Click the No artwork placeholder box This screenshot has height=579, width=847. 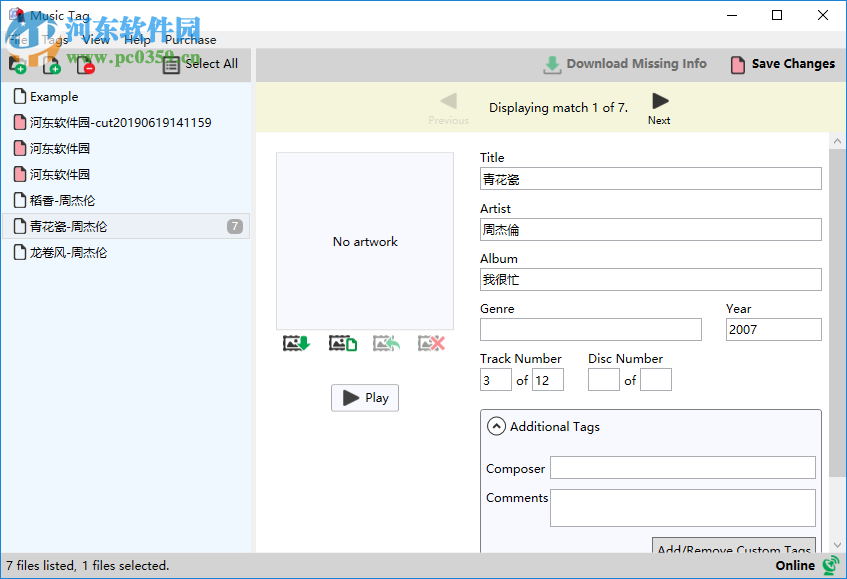tap(365, 241)
